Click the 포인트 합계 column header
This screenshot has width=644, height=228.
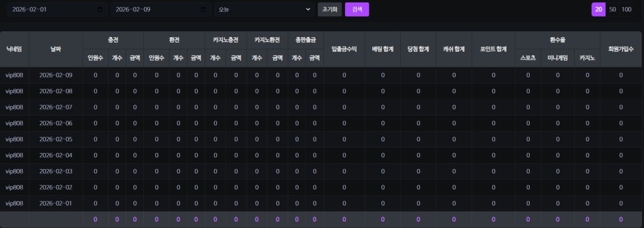click(493, 49)
